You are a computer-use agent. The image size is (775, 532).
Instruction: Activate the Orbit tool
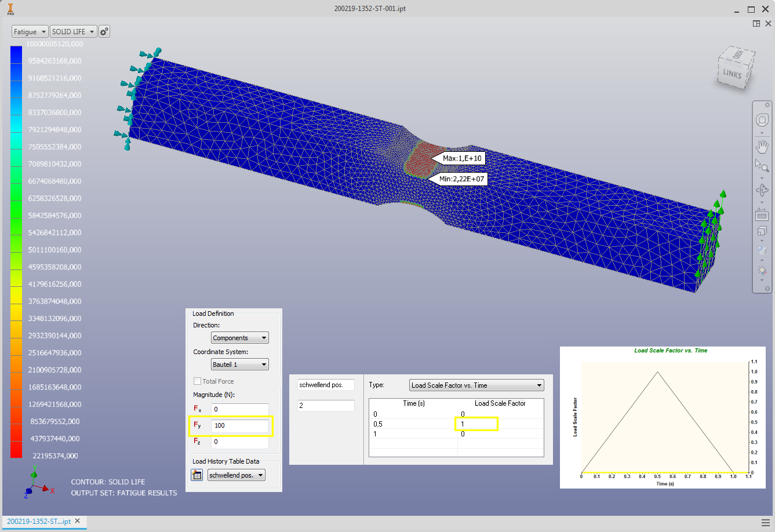(762, 190)
